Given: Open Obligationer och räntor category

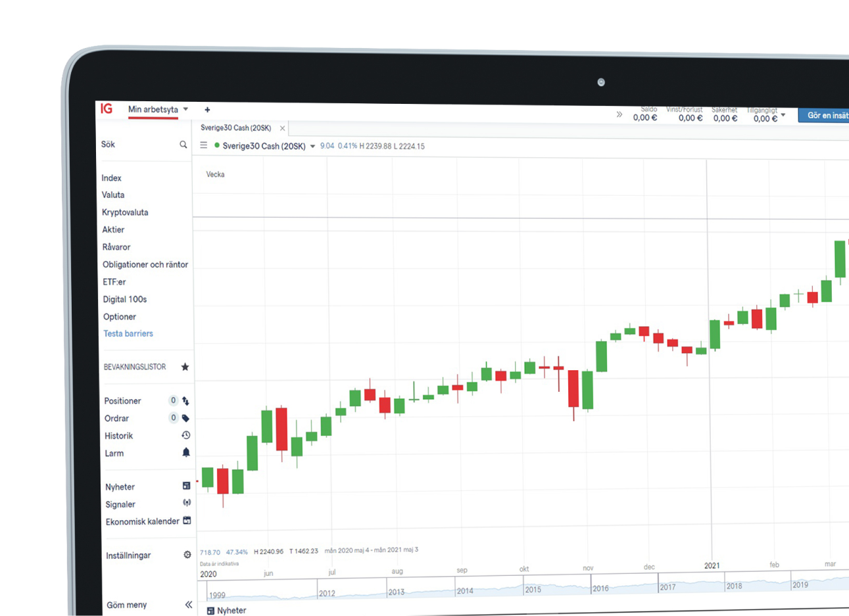Looking at the screenshot, I should click(145, 265).
